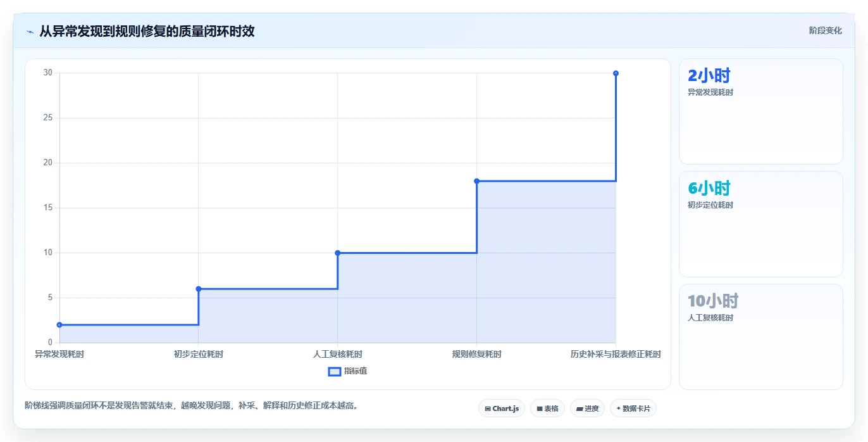Click the x-axis label 初步定位耗时
Screen dimensions: 868x442
pyautogui.click(x=199, y=354)
